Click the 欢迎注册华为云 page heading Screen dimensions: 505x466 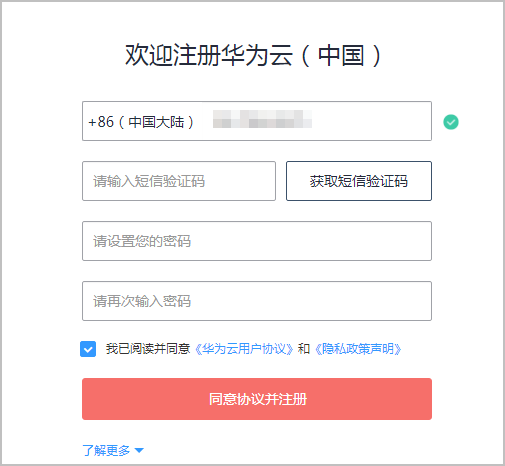pos(209,55)
